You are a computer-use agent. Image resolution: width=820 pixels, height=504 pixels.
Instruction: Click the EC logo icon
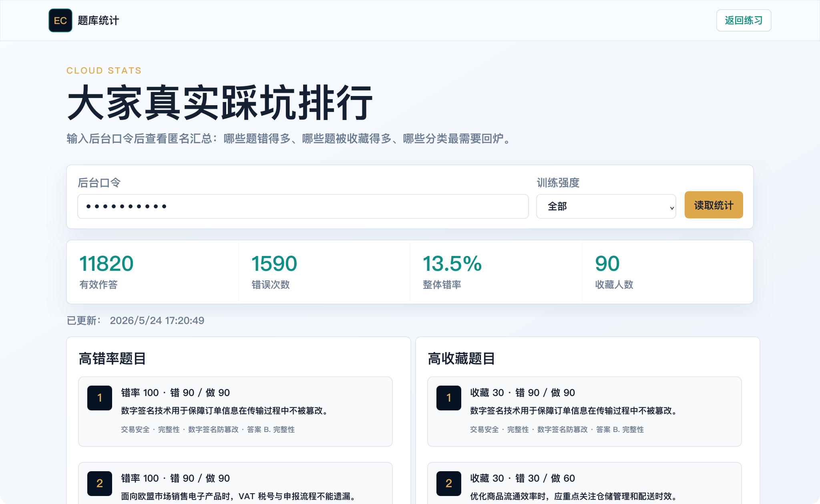tap(60, 20)
